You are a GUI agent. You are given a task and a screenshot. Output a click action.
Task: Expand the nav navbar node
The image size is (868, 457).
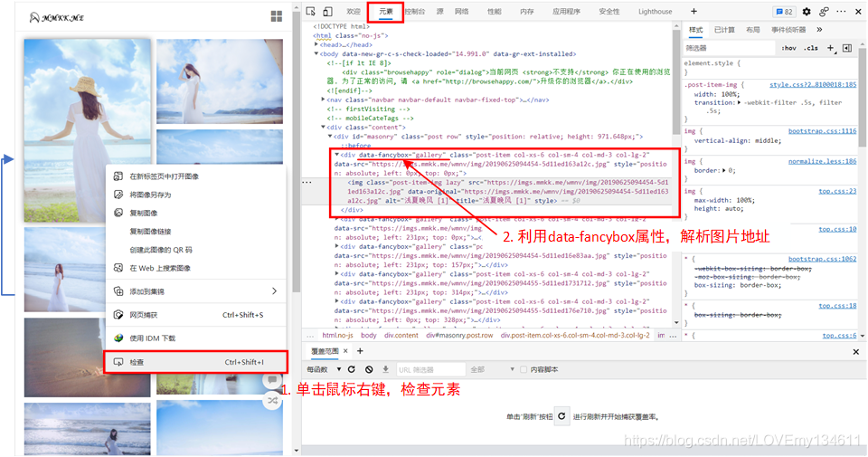[324, 100]
